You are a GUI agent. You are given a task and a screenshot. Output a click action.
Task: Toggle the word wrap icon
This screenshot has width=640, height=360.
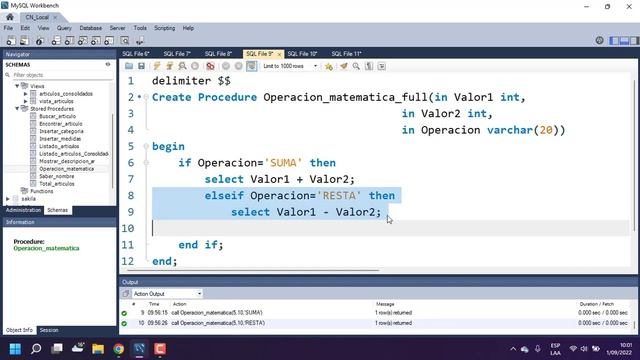(382, 66)
